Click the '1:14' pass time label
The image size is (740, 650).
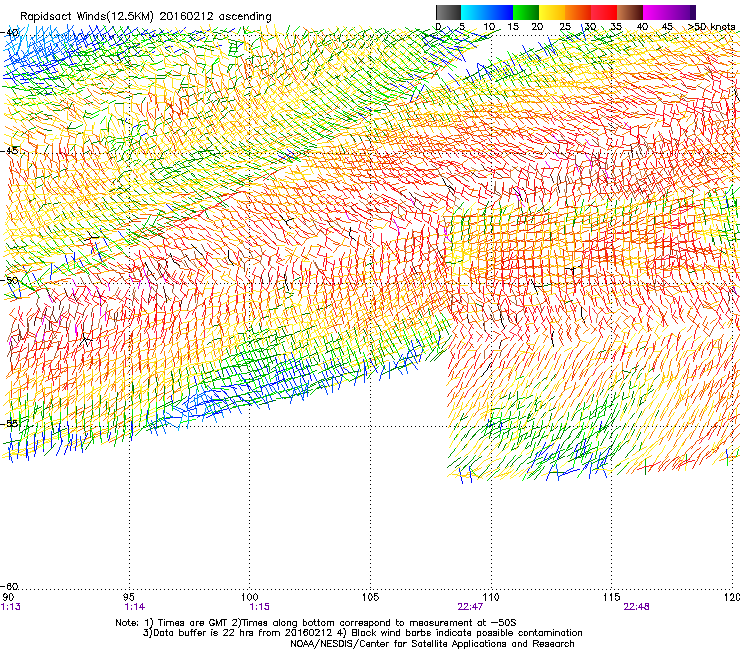pyautogui.click(x=135, y=607)
